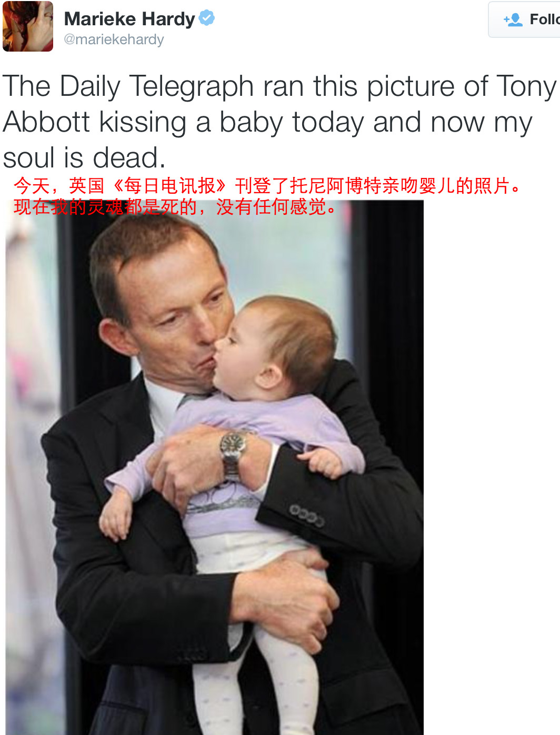Click the word 'Tony' in the tweet
Screen dimensions: 560x735
pos(526,86)
